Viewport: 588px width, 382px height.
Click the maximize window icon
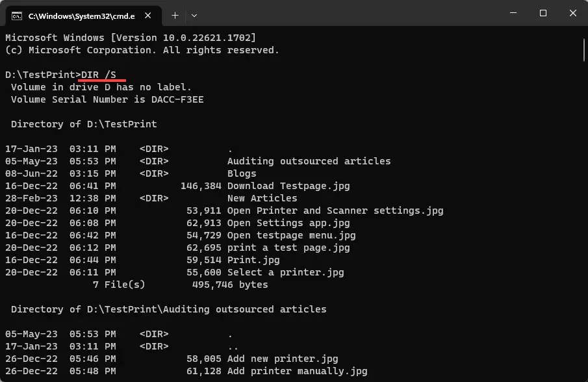coord(543,12)
